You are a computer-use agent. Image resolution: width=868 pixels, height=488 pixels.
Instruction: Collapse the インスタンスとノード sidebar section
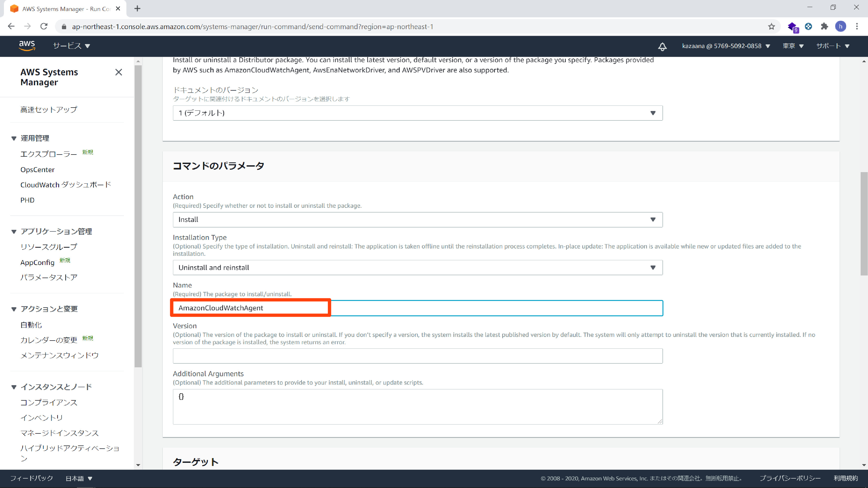tap(14, 387)
